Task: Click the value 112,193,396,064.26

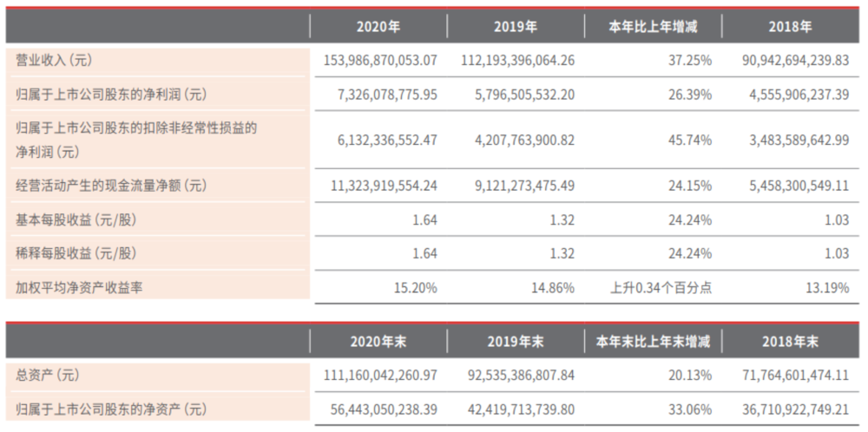Action: [x=518, y=61]
